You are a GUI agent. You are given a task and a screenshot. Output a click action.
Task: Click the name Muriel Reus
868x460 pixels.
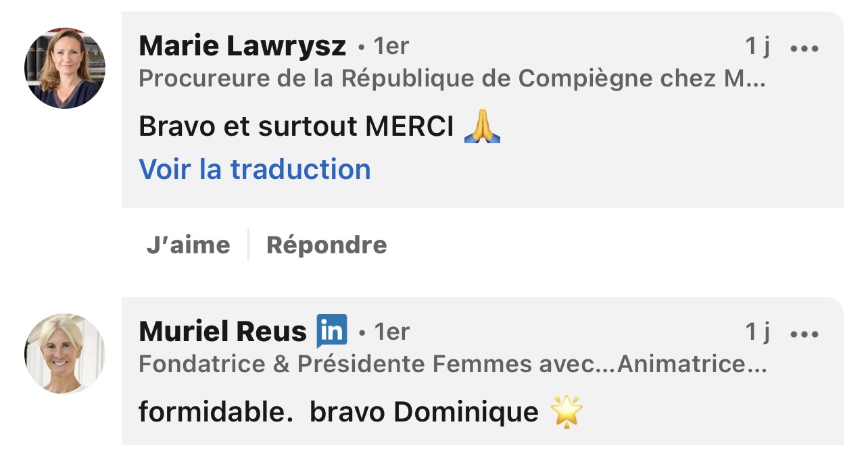222,332
